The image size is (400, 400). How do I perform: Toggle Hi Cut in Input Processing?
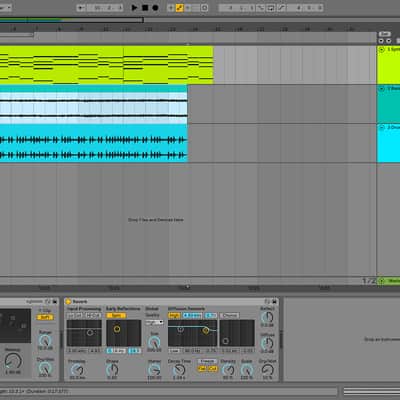(x=93, y=315)
